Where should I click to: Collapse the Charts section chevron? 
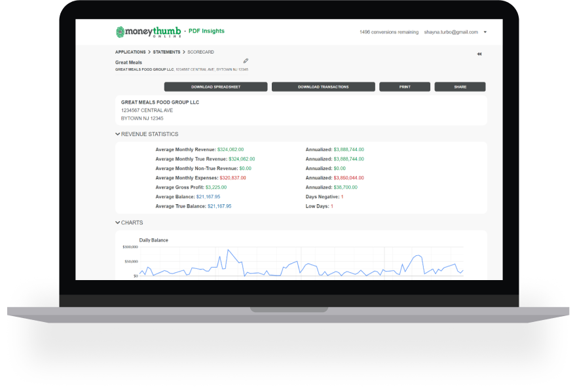(118, 223)
